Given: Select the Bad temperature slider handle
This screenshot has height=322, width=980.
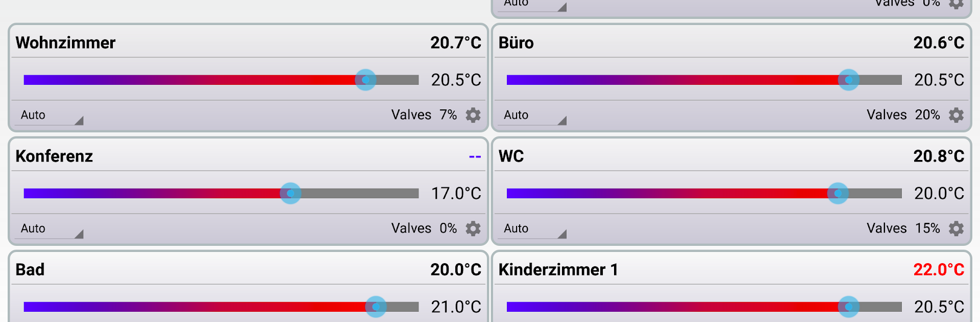Looking at the screenshot, I should (x=376, y=307).
